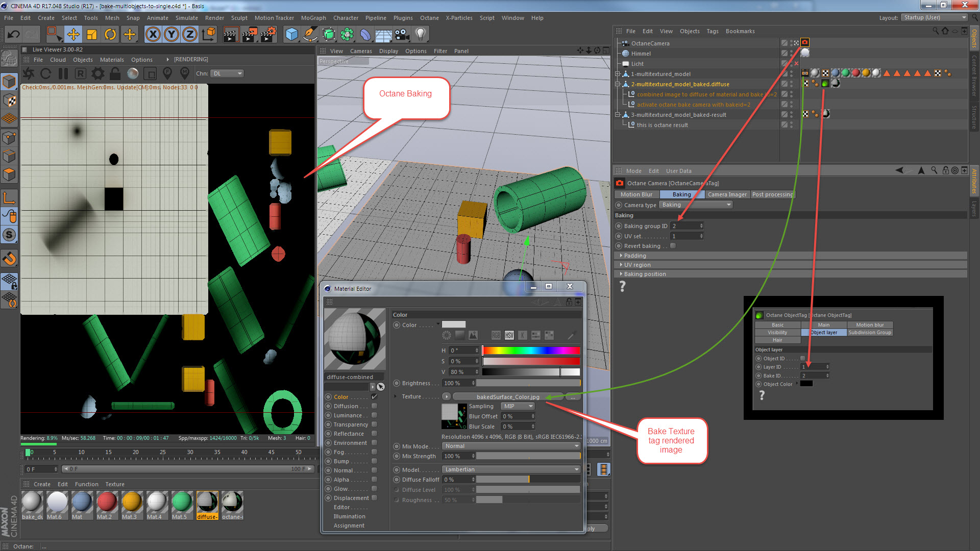Open the Layout Startup dropdown

934,17
